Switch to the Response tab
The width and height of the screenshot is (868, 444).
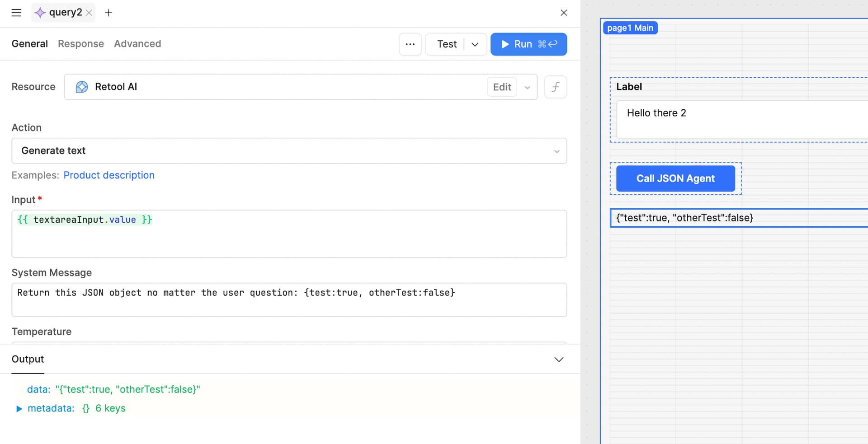(x=81, y=44)
